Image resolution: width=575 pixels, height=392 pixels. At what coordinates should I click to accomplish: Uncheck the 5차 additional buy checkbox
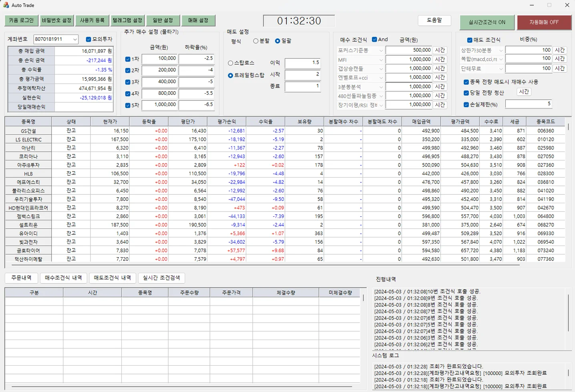(128, 106)
